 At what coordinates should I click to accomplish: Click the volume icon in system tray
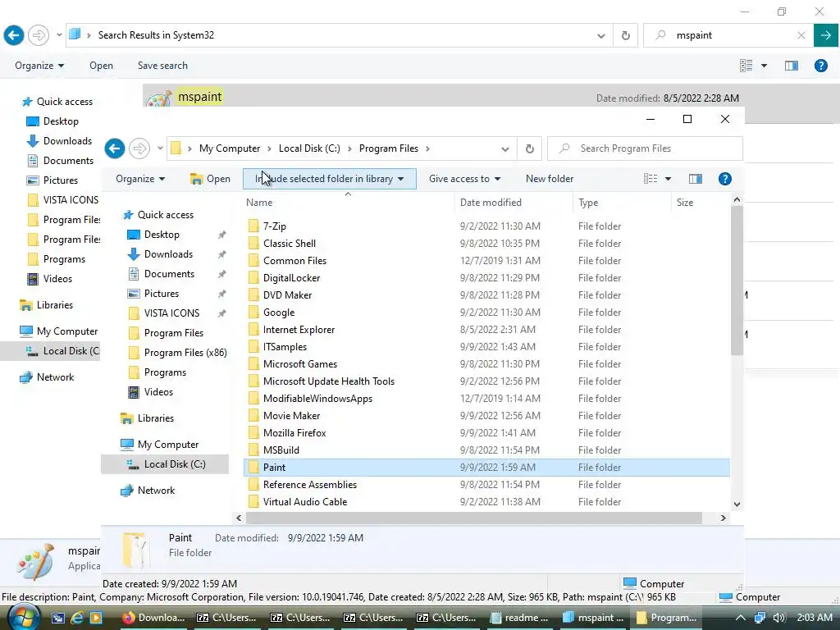point(779,618)
